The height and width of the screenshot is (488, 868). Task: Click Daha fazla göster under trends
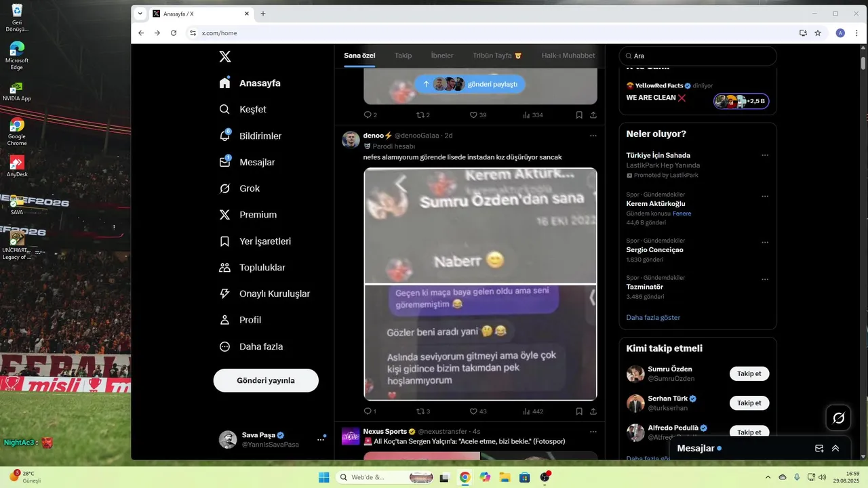coord(653,317)
